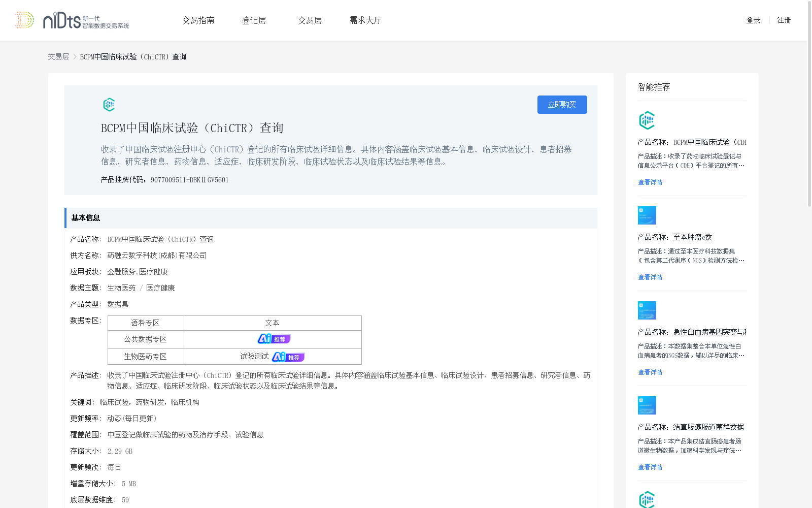The height and width of the screenshot is (508, 812).
Task: Click the product title BCPM中国临床试验（ChiCTR）查询
Action: pos(192,128)
